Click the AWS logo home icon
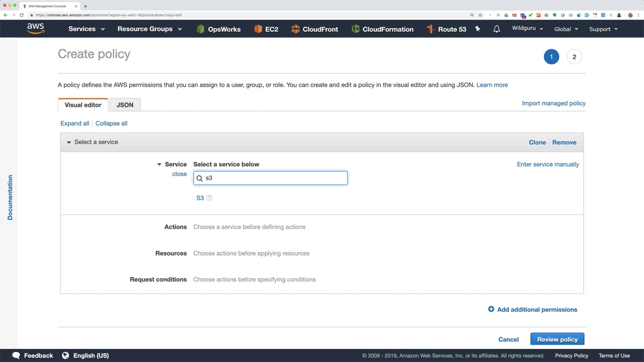644x362 pixels. point(36,29)
